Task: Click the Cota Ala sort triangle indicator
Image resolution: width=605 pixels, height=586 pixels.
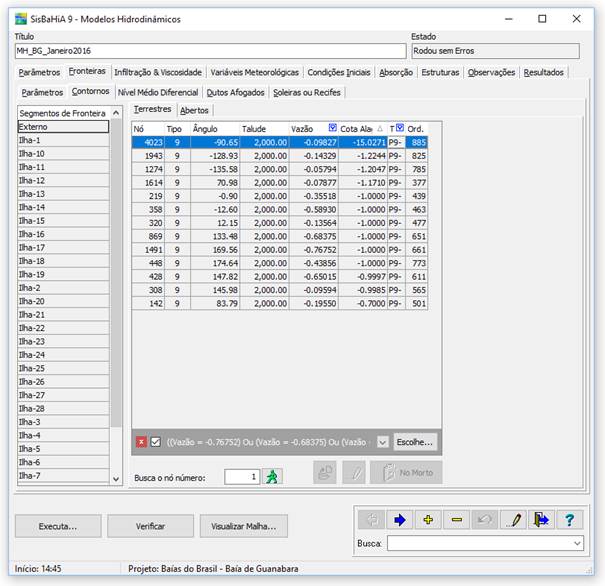Action: (380, 129)
